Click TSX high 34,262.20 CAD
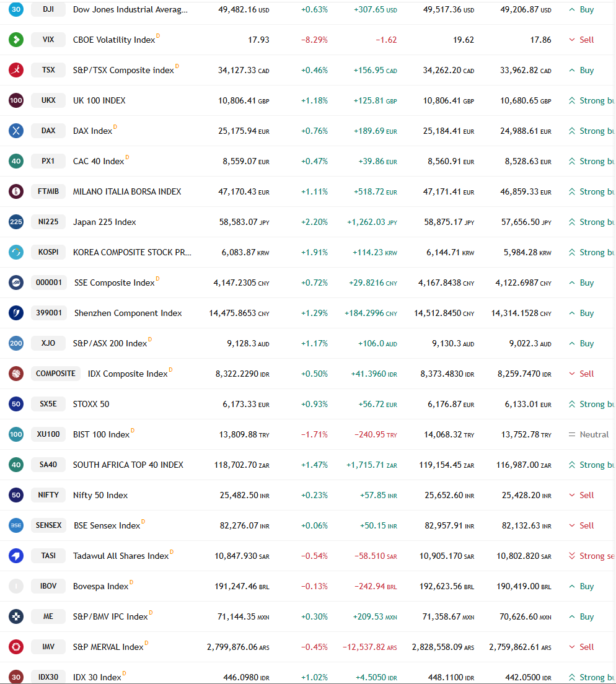 [449, 70]
